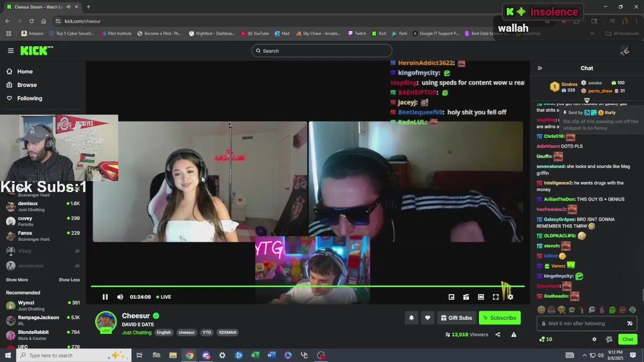Open BlondeRabbit recommended channel
The width and height of the screenshot is (644, 362).
pyautogui.click(x=43, y=335)
